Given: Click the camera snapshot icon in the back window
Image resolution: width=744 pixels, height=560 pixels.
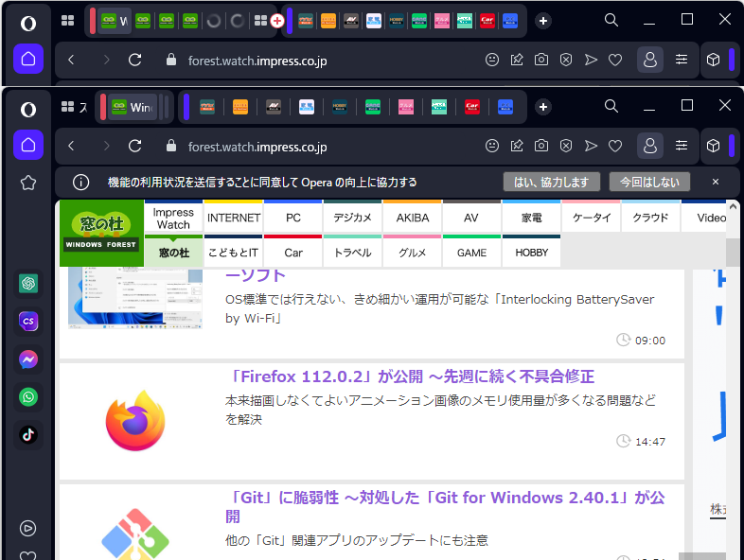Looking at the screenshot, I should (x=541, y=60).
